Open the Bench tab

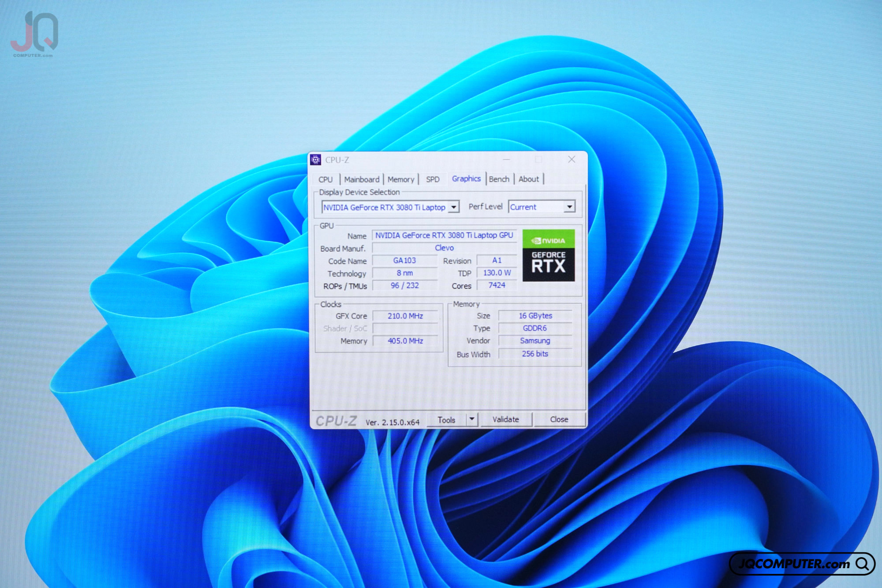(x=499, y=179)
